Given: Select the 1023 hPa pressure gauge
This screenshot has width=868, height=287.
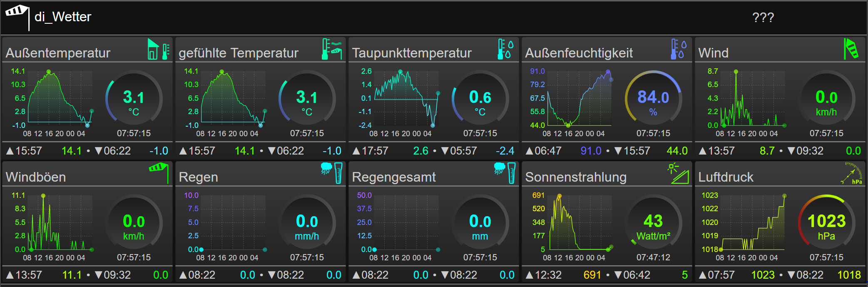Looking at the screenshot, I should pos(826,222).
